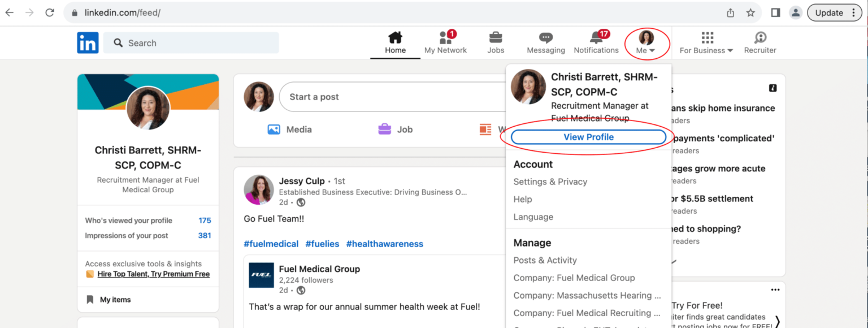
Task: Click the Start a post field
Action: click(x=390, y=97)
